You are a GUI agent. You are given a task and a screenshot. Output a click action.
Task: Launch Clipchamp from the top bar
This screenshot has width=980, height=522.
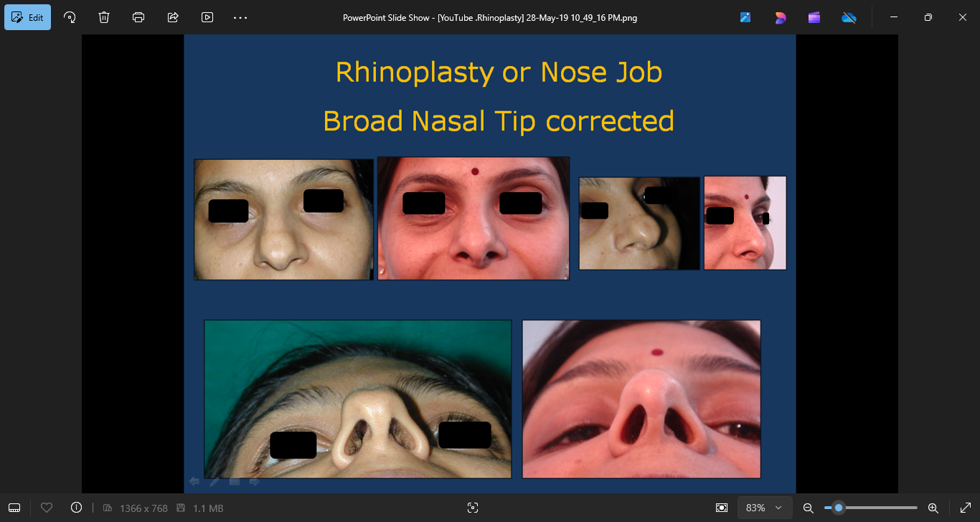[814, 17]
